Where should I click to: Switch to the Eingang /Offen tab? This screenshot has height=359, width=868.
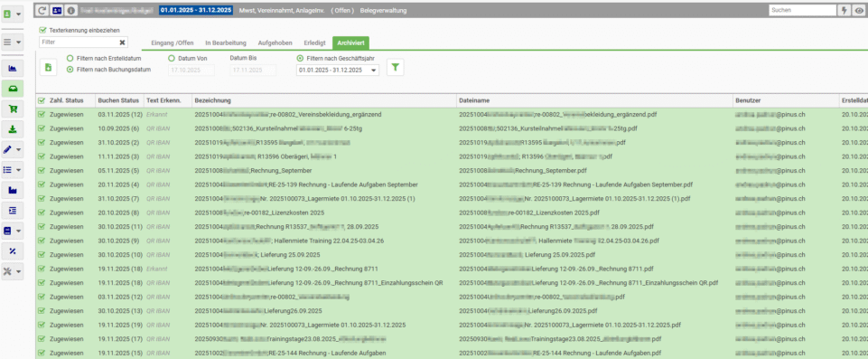click(x=173, y=43)
